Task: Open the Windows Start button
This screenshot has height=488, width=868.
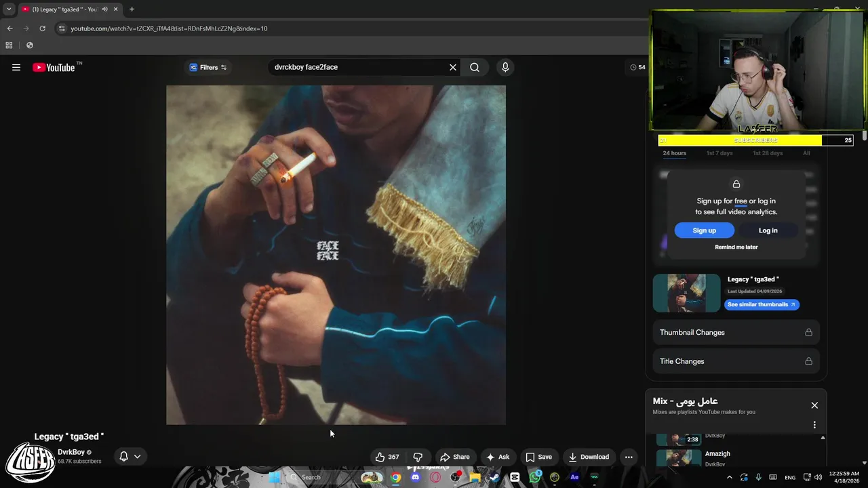Action: [273, 477]
